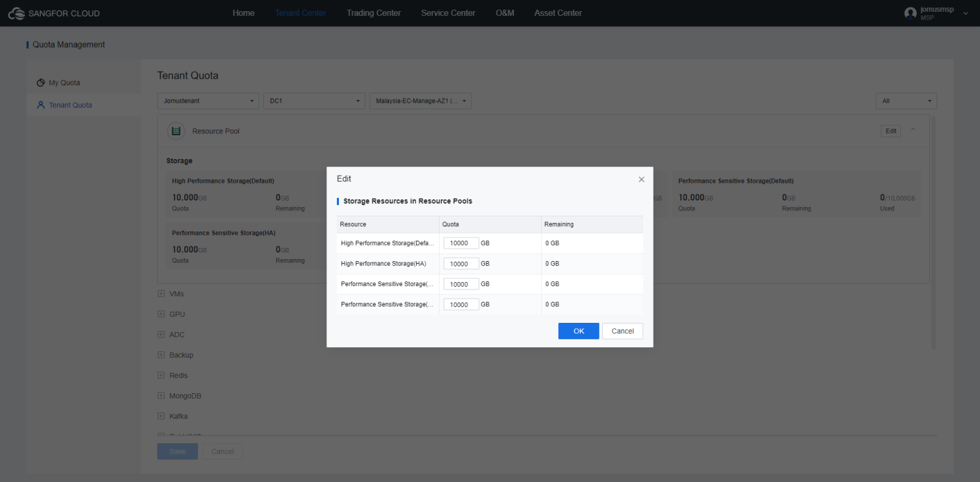Open the Tenant Center tab

301,13
